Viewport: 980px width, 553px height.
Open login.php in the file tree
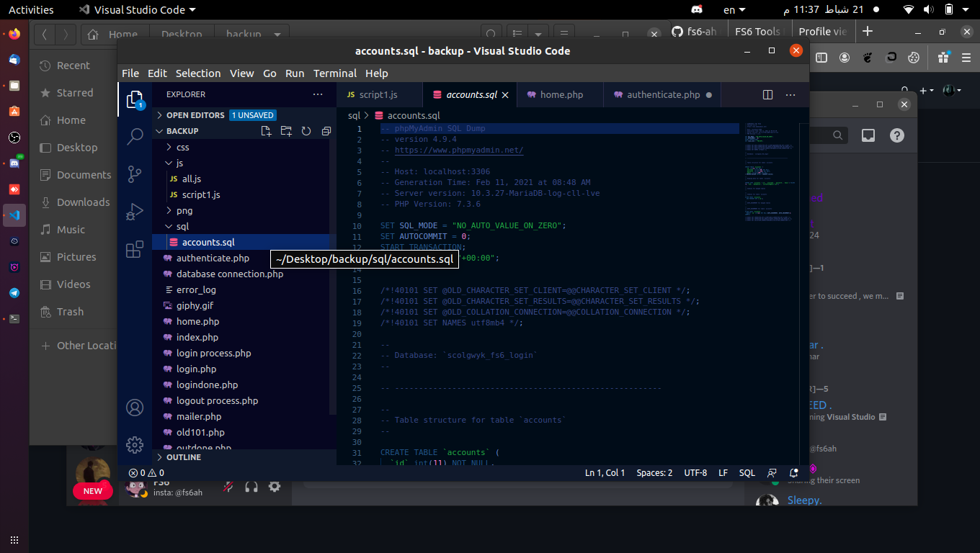[196, 369]
